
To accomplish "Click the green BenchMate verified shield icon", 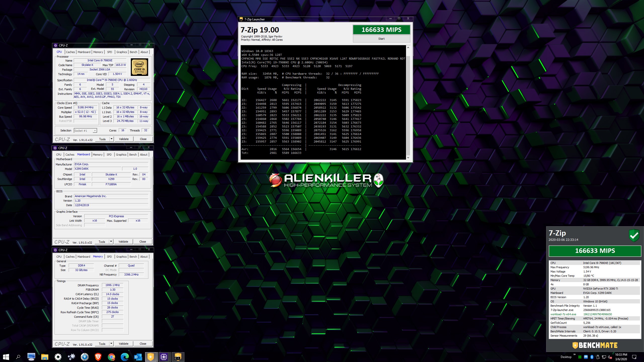I will (634, 236).
